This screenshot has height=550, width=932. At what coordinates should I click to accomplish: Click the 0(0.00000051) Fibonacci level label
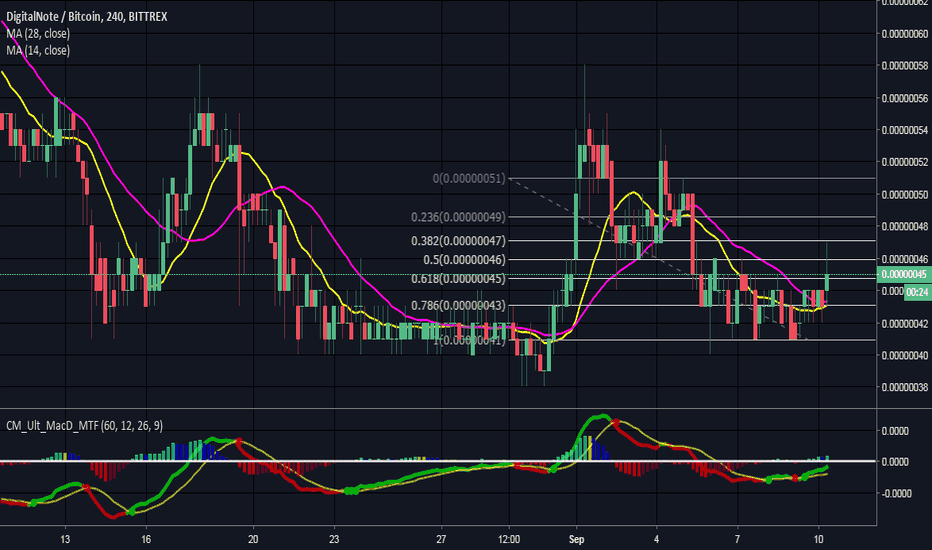pyautogui.click(x=469, y=178)
